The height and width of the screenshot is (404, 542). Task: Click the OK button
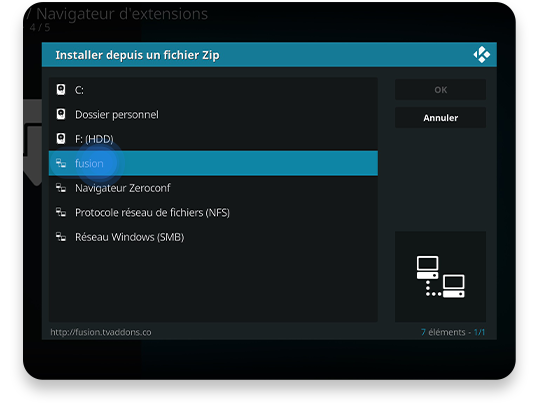pos(440,90)
